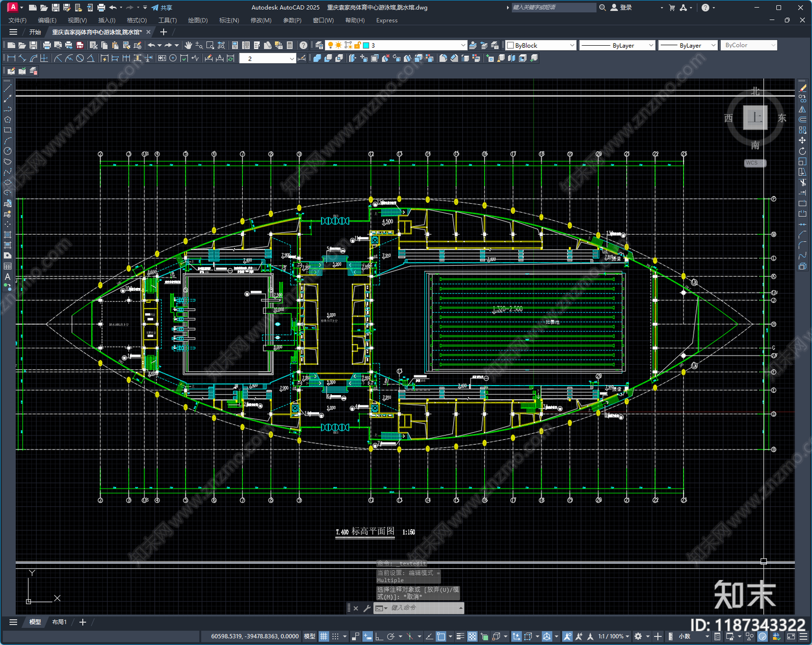Toggle ortho mode in status bar

(x=379, y=636)
